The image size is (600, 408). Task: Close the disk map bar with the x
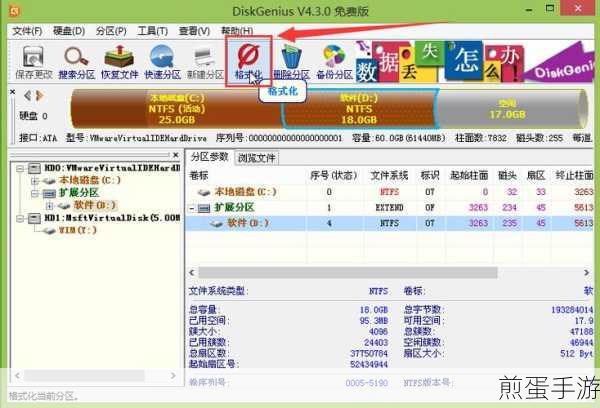[12, 92]
